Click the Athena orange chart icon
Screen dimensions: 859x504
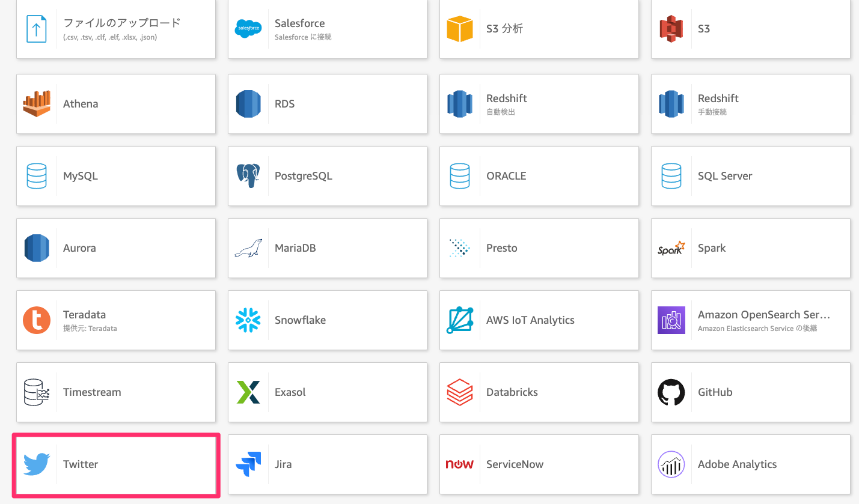point(37,103)
